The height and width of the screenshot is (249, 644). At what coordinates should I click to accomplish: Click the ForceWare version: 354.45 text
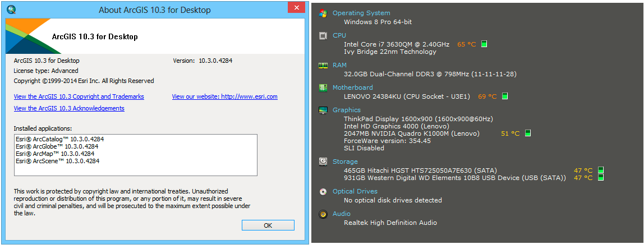tap(387, 141)
